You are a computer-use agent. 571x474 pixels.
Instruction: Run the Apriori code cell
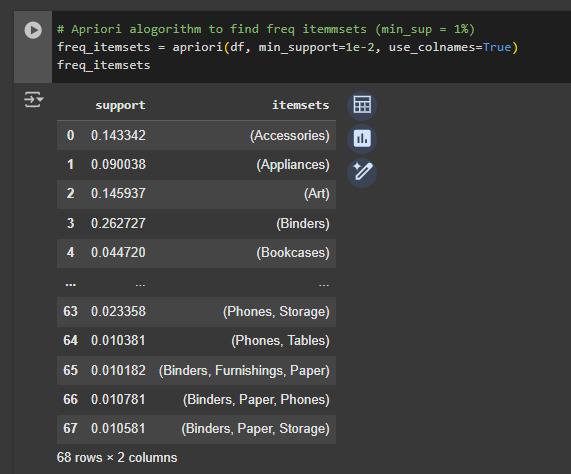coord(33,30)
